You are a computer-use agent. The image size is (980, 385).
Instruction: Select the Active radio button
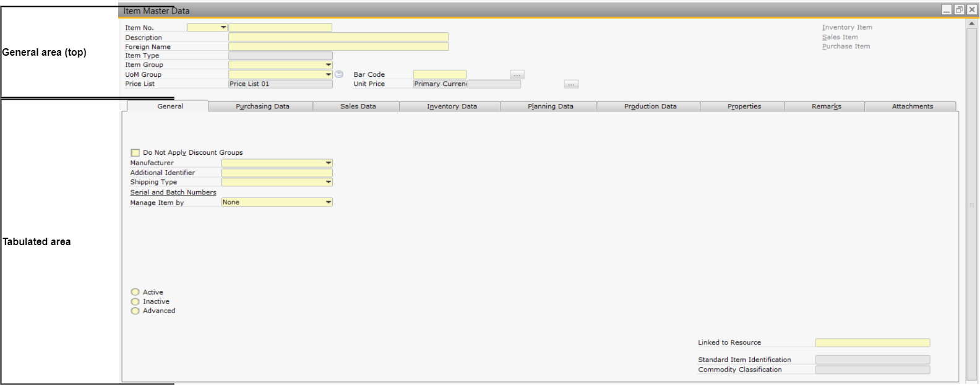pyautogui.click(x=135, y=292)
